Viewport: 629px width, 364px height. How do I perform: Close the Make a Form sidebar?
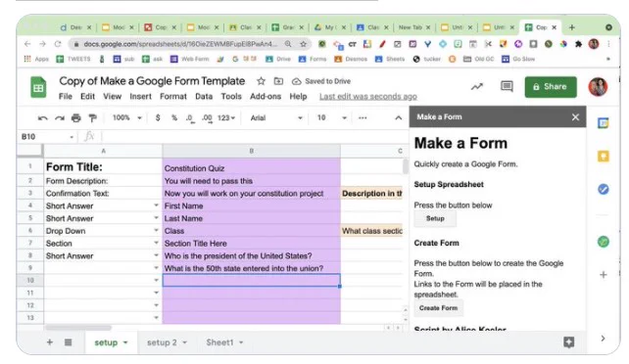pos(575,116)
